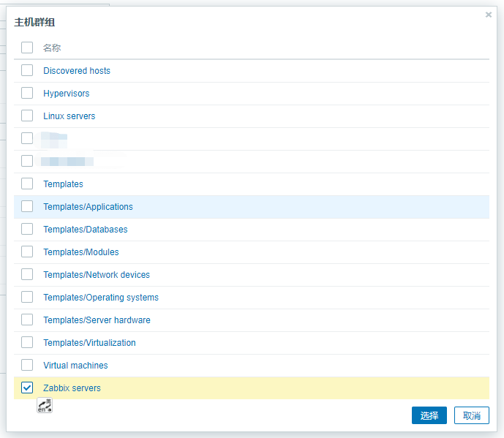This screenshot has width=504, height=438.
Task: Open the Discovered hosts link
Action: 77,71
